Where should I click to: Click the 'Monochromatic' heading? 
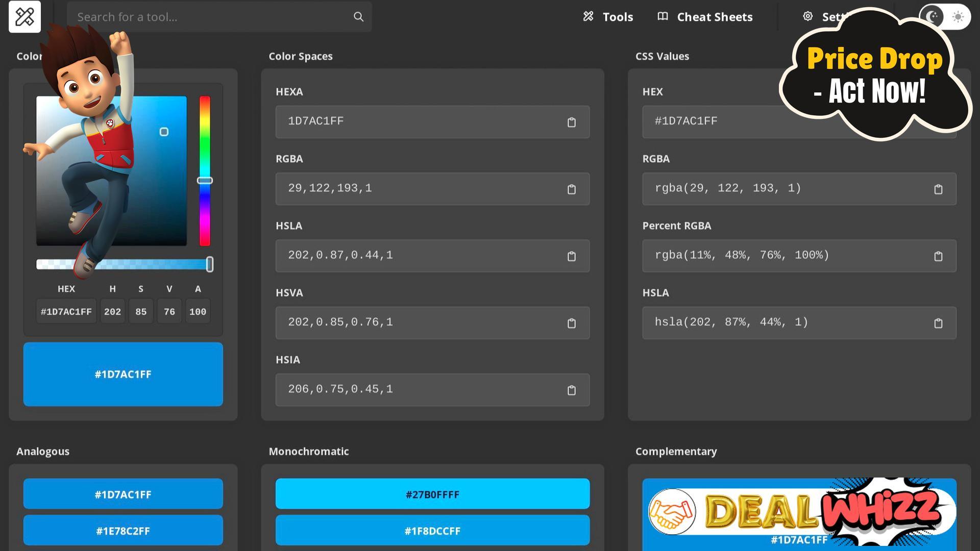[x=309, y=451]
